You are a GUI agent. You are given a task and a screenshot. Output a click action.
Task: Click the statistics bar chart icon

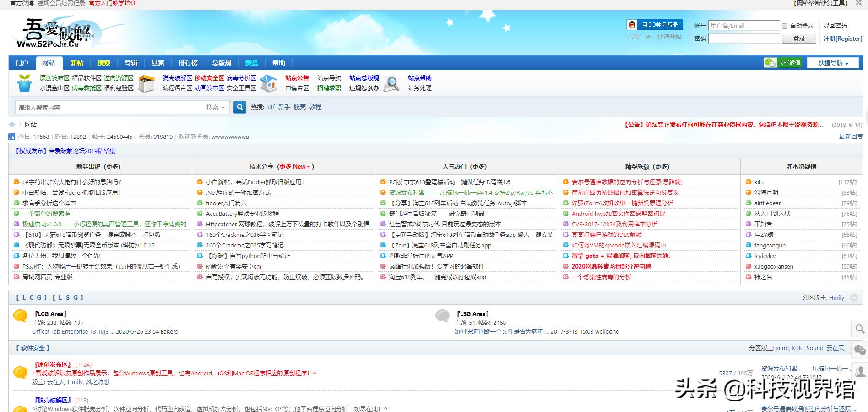11,137
